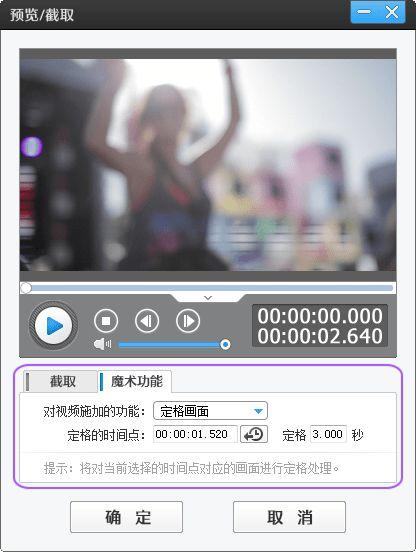Click the 取消 button
Image resolution: width=416 pixels, height=552 pixels.
[x=289, y=517]
